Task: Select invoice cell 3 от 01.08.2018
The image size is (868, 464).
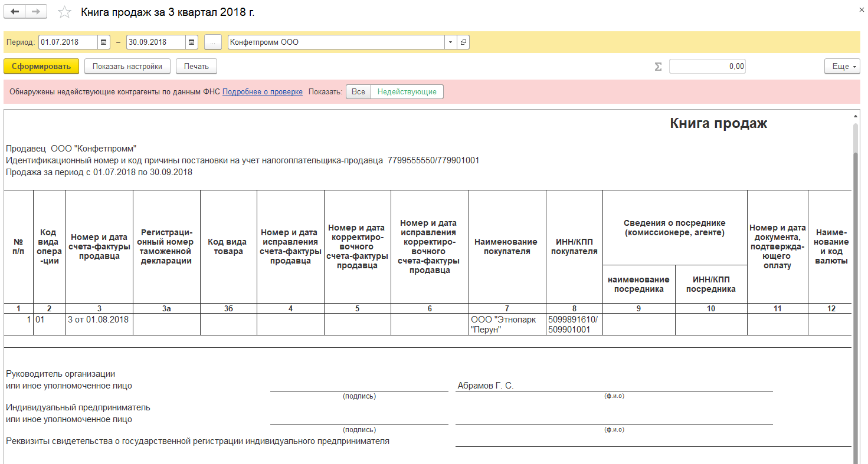Action: tap(99, 324)
